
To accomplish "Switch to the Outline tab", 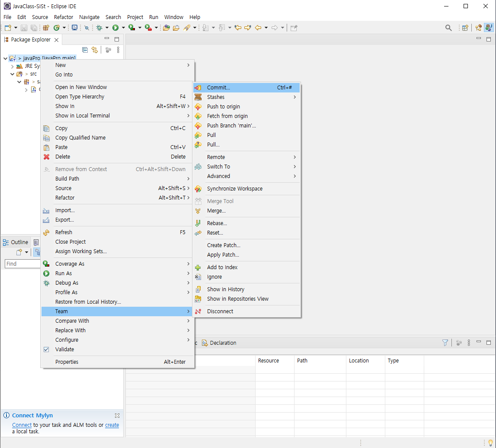I will (16, 242).
